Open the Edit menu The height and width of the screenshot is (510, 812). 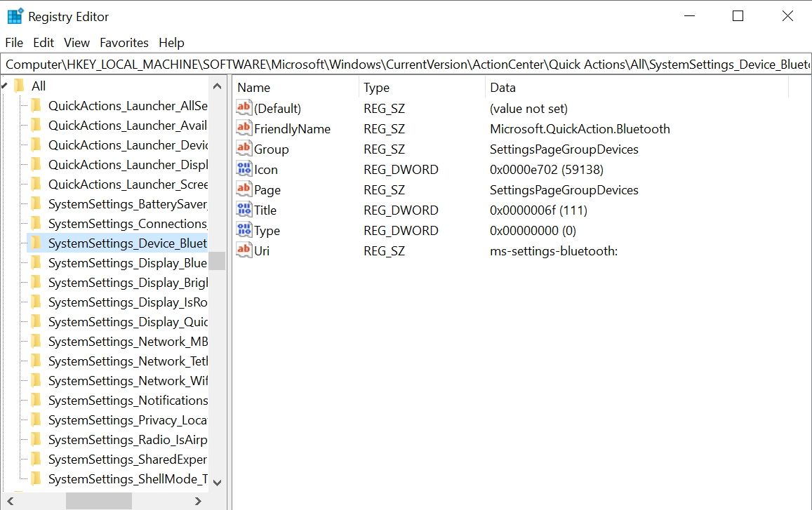[44, 43]
